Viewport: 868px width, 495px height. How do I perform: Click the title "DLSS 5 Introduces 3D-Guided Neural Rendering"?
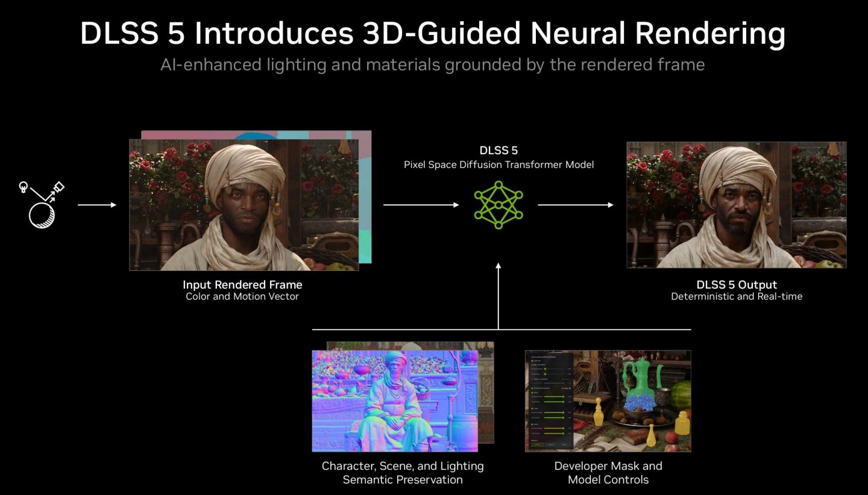coord(433,34)
